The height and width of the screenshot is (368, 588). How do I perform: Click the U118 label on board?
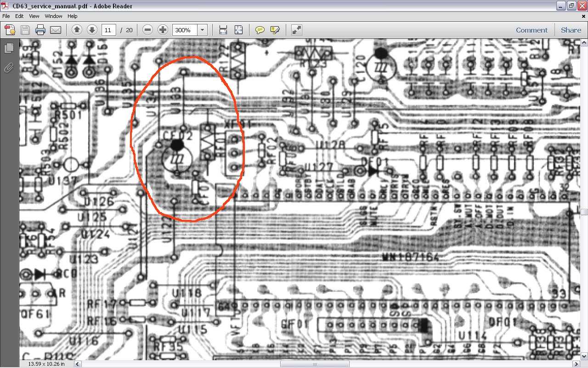tap(187, 293)
